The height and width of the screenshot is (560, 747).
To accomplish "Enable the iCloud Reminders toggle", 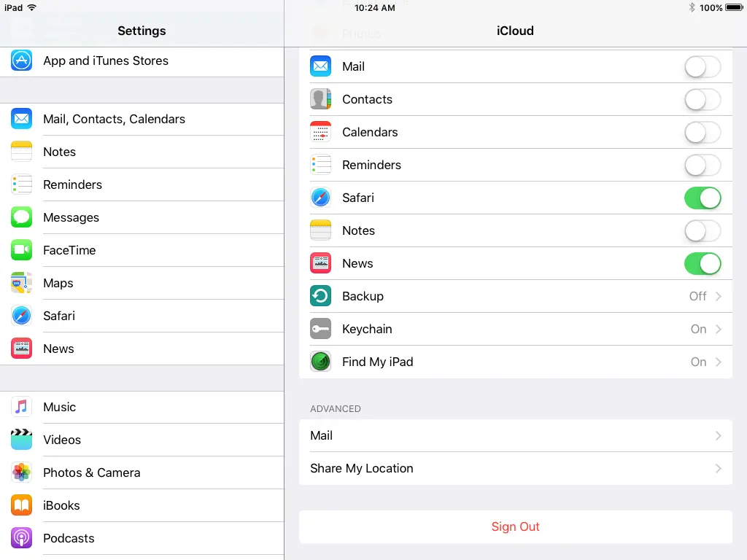I will (703, 166).
